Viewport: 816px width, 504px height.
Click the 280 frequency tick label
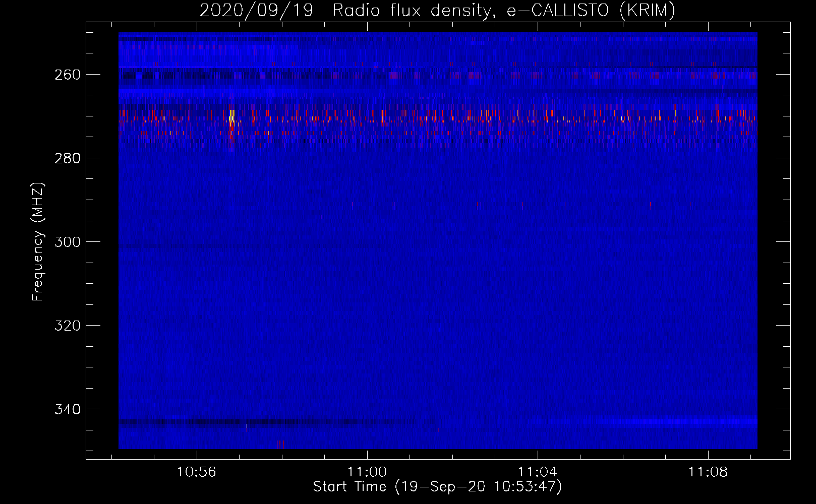68,158
